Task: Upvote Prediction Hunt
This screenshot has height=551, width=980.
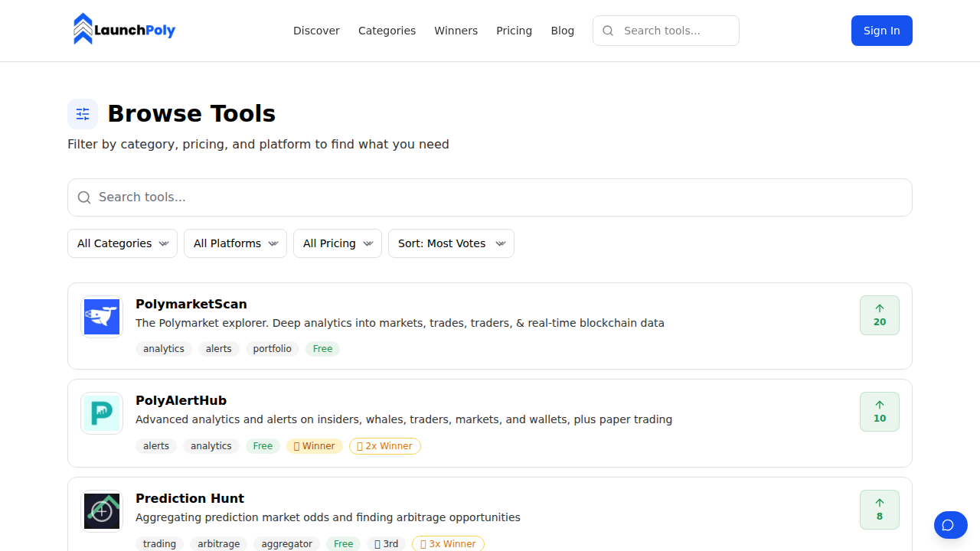Action: pyautogui.click(x=879, y=509)
